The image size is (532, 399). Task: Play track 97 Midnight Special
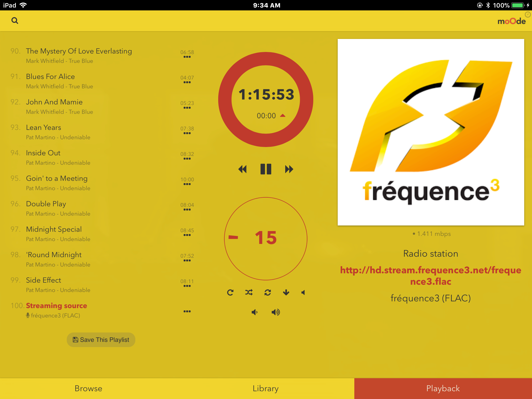click(x=54, y=229)
